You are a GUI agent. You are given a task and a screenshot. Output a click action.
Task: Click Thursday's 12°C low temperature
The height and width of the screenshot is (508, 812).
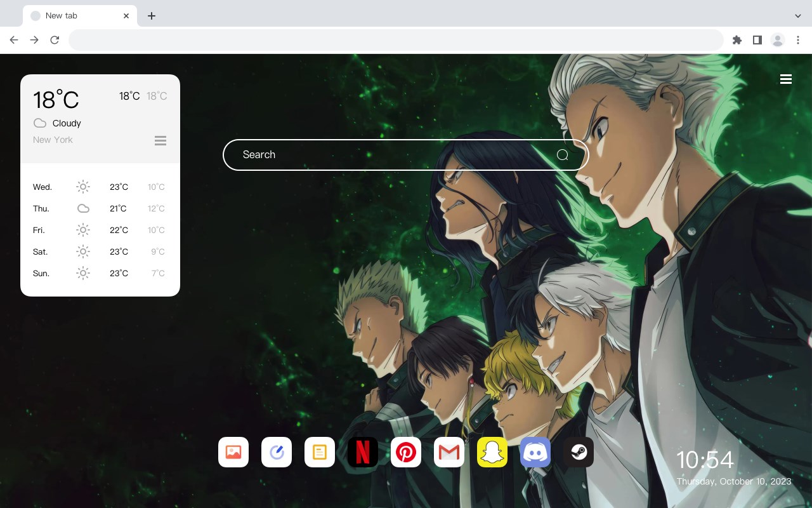[x=156, y=208]
